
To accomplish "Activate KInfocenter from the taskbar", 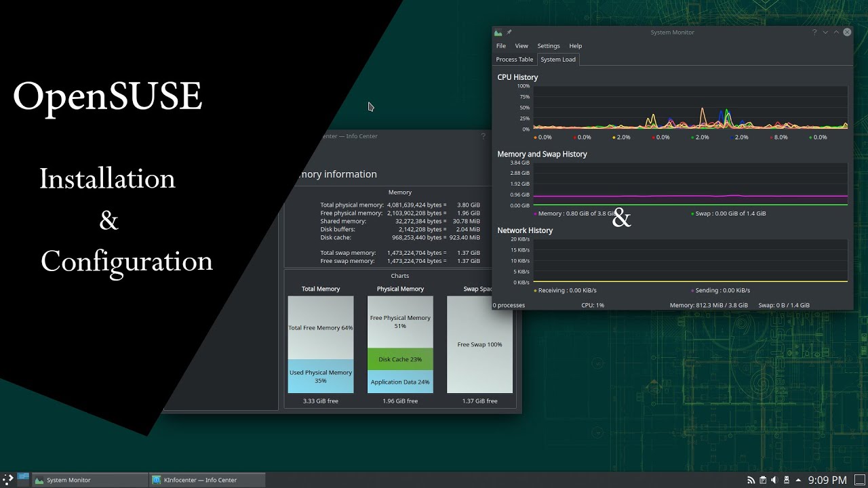I will pos(207,480).
